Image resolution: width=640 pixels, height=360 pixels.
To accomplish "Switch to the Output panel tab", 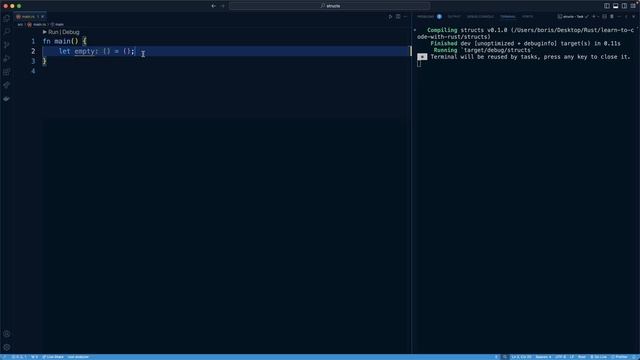I will click(453, 17).
